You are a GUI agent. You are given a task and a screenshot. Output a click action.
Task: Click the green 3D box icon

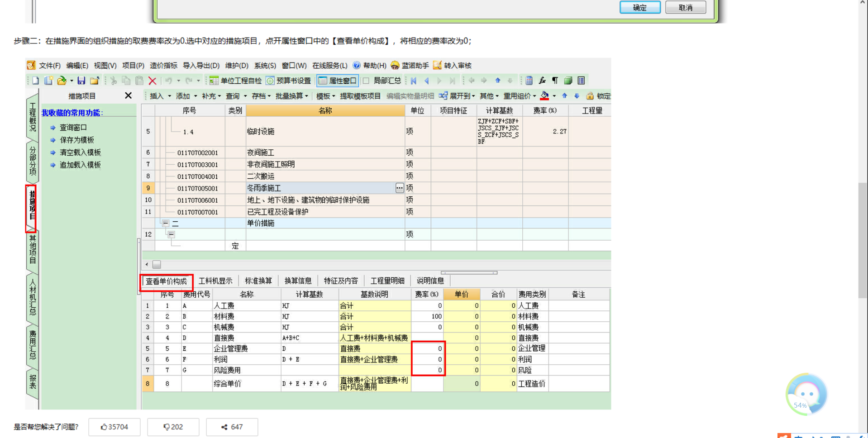568,81
